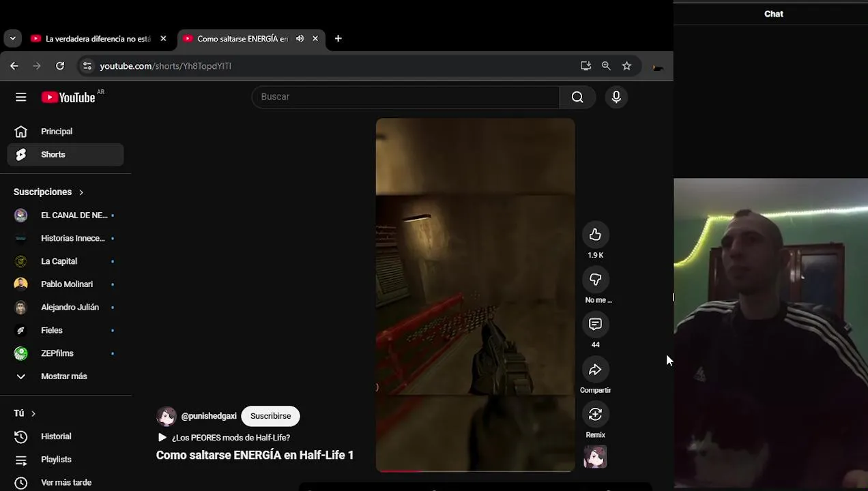This screenshot has height=491, width=868.
Task: Open Alejandro Julián channel
Action: point(66,308)
